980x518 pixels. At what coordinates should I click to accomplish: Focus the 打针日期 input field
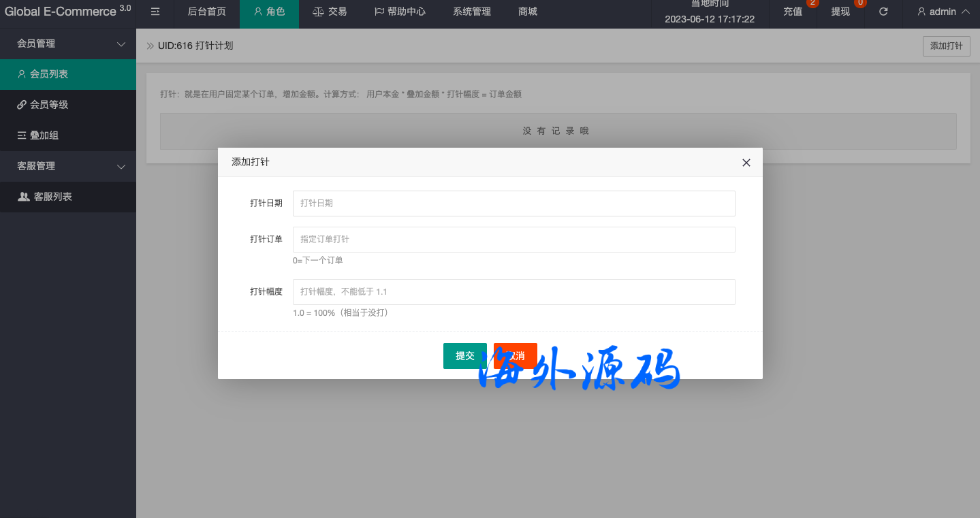513,204
